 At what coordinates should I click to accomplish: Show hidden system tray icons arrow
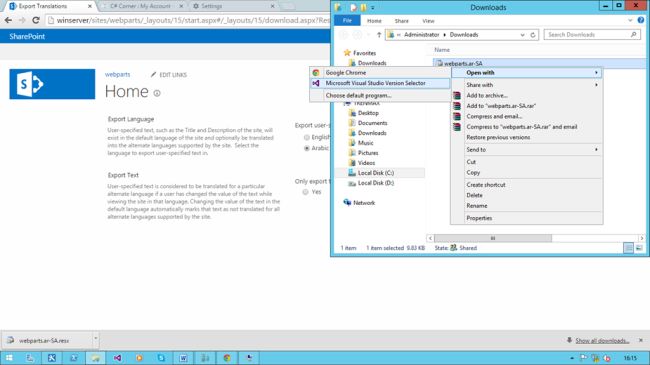pos(572,358)
